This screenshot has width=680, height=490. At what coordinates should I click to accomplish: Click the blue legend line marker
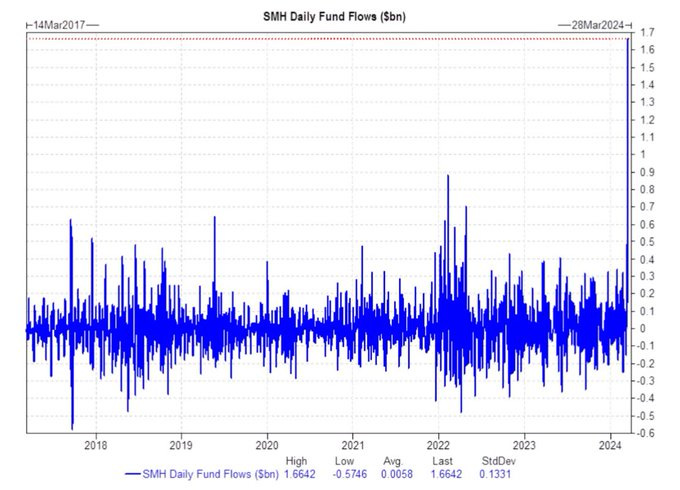[x=133, y=474]
